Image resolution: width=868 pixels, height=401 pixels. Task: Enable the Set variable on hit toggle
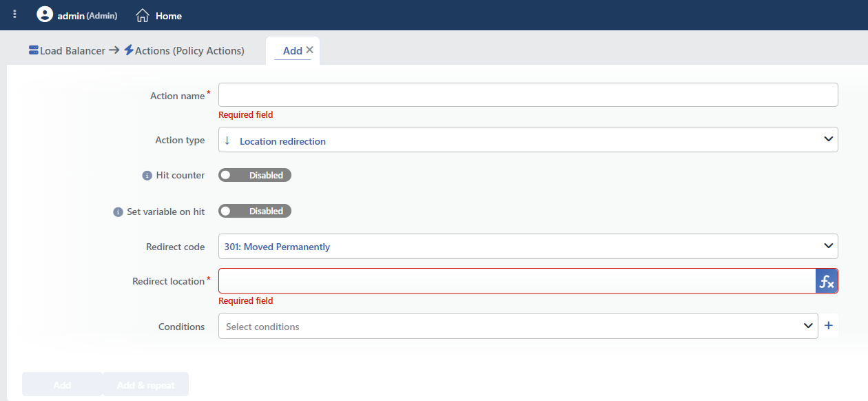click(255, 211)
